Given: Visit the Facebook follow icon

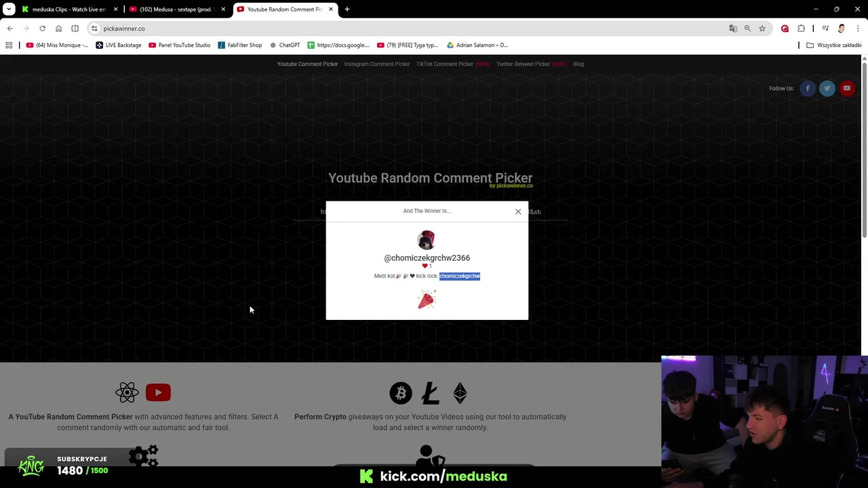Looking at the screenshot, I should [808, 88].
